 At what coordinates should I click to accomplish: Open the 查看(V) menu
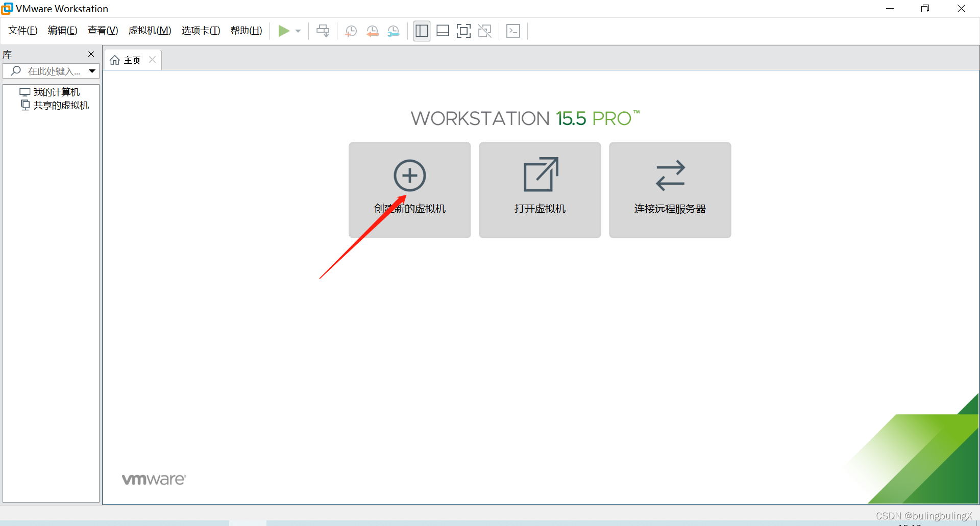click(103, 31)
